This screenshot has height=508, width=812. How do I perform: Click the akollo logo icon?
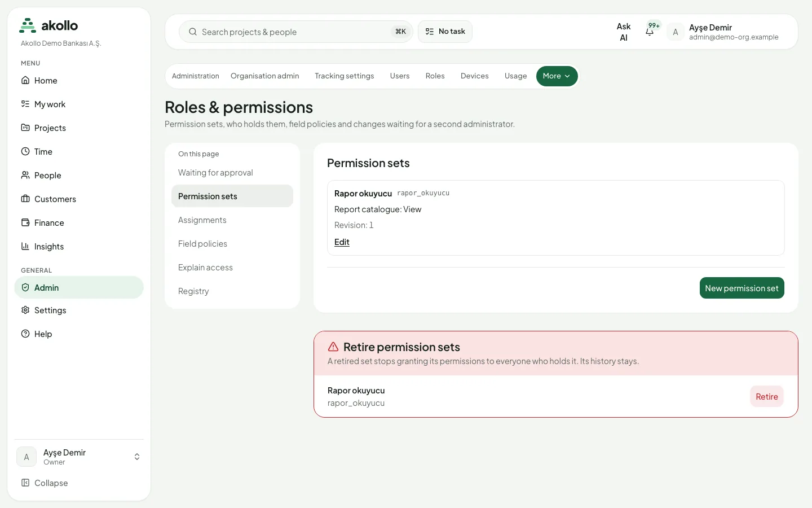coord(28,25)
